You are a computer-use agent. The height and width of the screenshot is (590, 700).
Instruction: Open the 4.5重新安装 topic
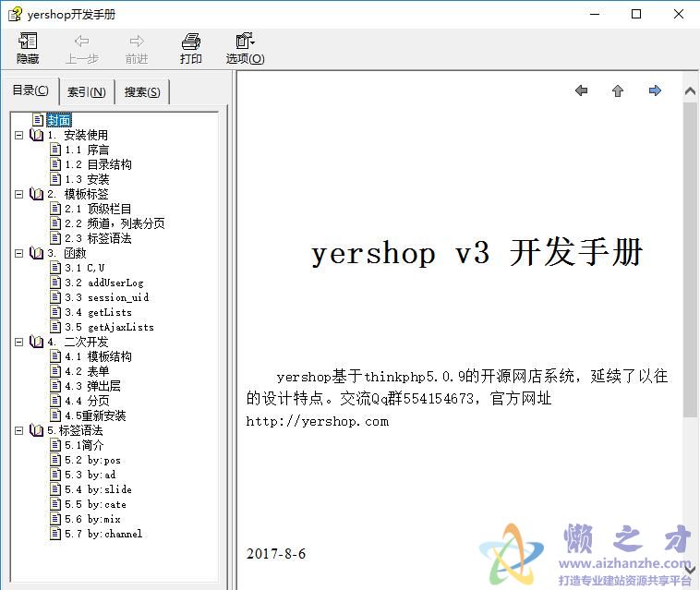click(95, 415)
